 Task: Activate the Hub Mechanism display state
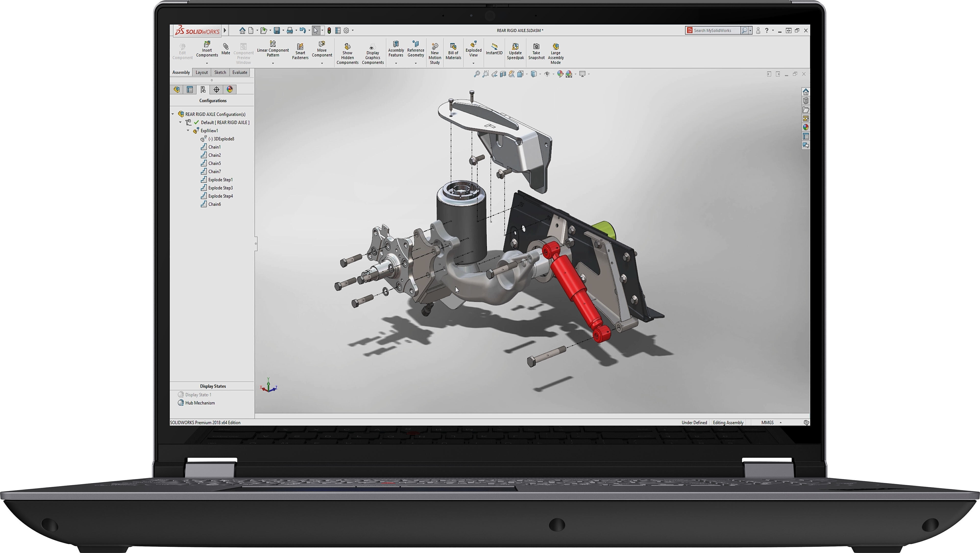click(x=200, y=403)
